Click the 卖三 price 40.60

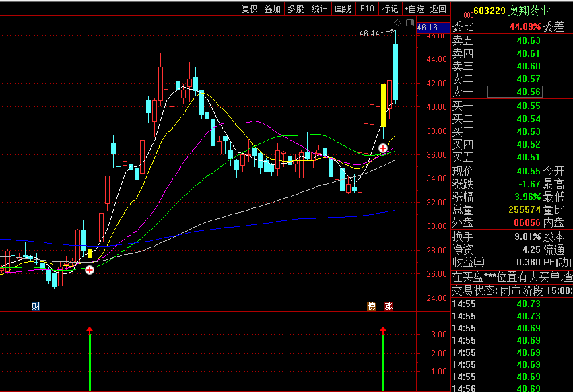(529, 66)
